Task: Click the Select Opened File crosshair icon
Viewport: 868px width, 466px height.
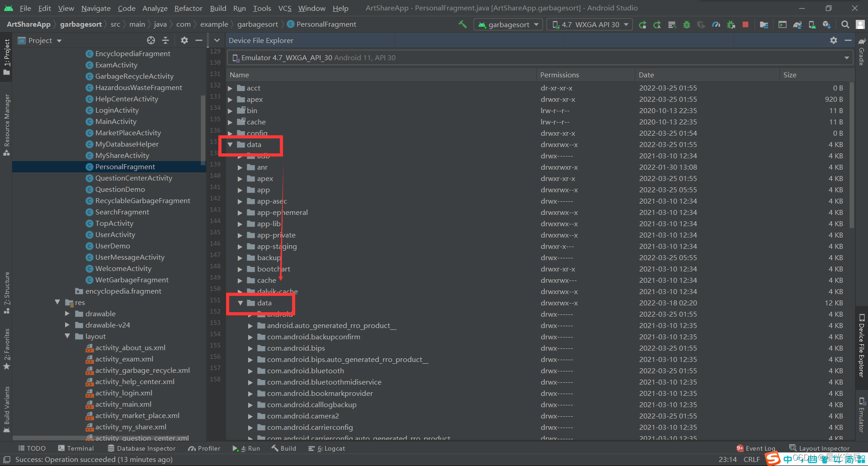Action: (151, 40)
